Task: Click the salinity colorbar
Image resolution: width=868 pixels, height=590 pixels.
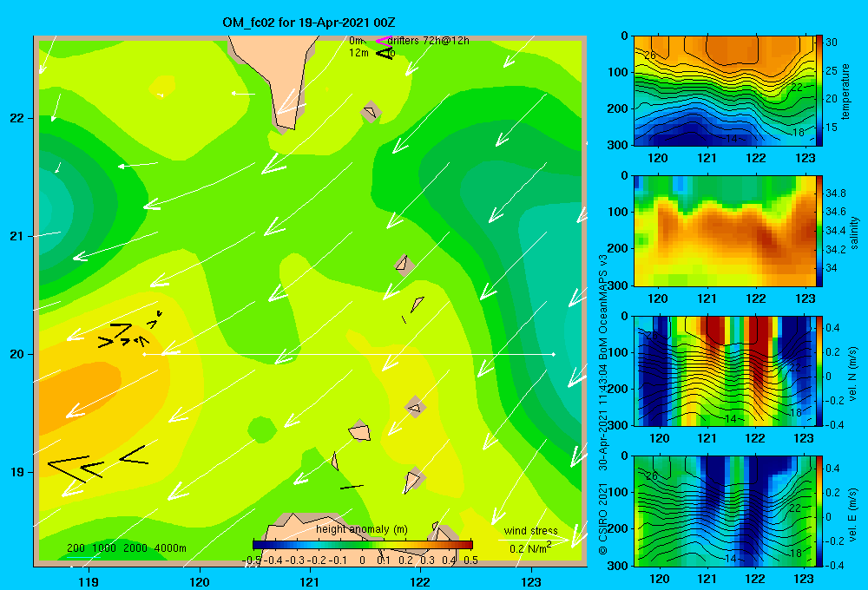Action: coord(819,231)
